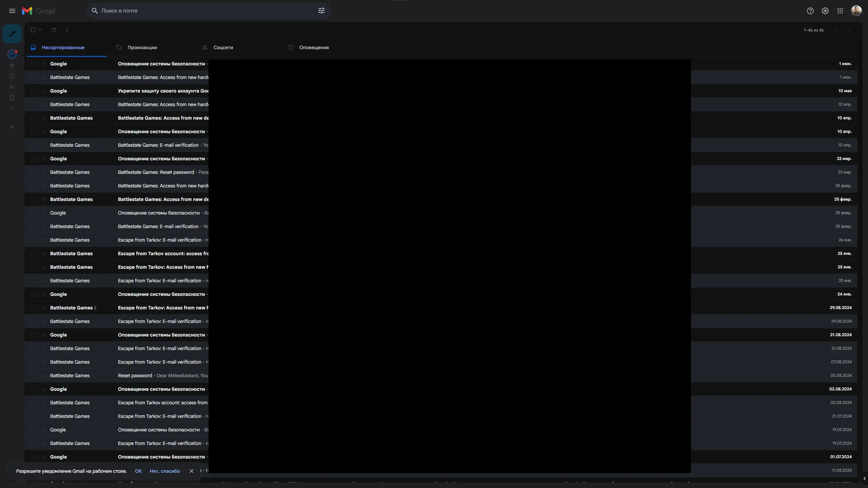The image size is (868, 488).
Task: Expand More labels chevron in sidebar
Action: click(x=12, y=108)
